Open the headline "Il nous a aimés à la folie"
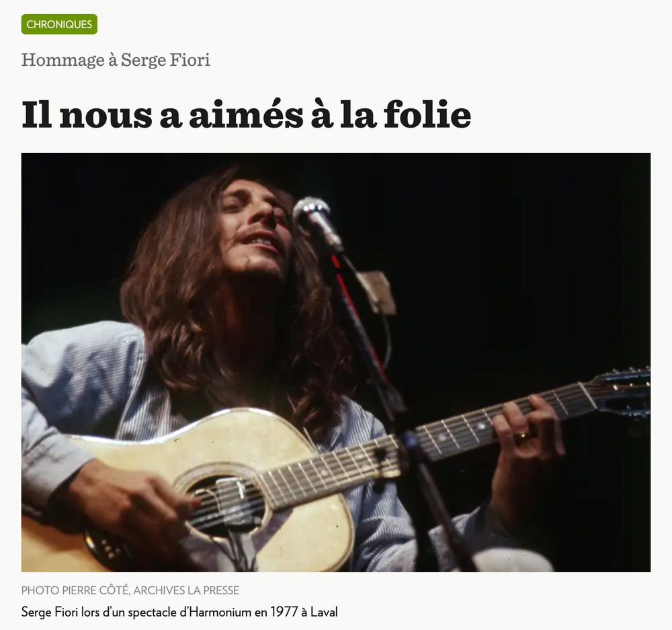Screen dimensions: 672x630 (247, 115)
